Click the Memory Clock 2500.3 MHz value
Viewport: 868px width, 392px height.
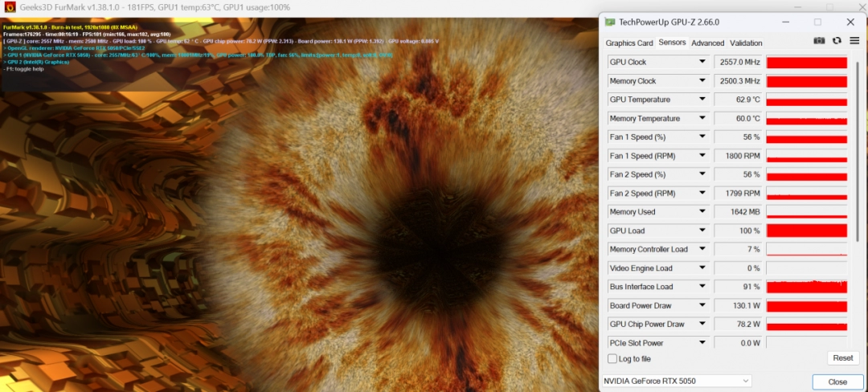pyautogui.click(x=739, y=80)
